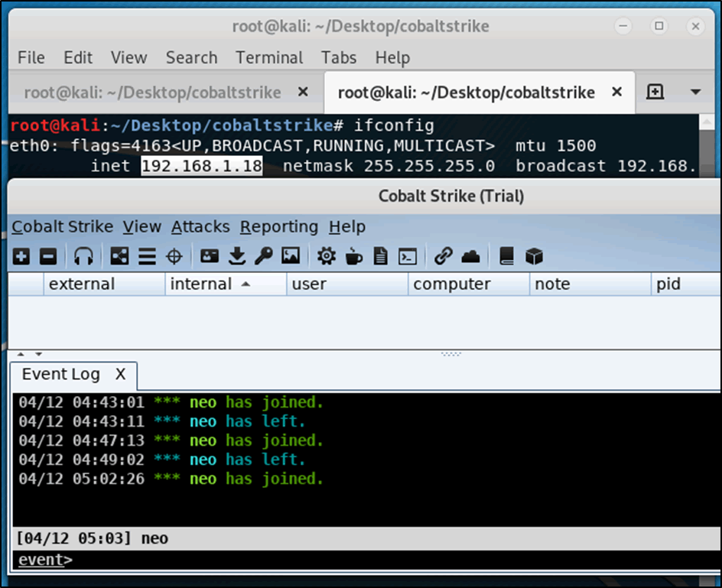
Task: Open the Terminal menu in menu bar
Action: (x=269, y=57)
